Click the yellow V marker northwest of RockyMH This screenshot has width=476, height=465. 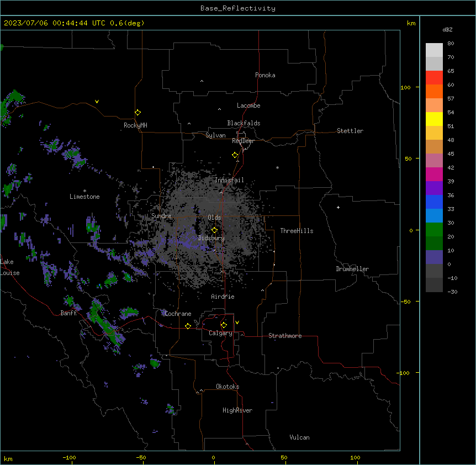(97, 102)
